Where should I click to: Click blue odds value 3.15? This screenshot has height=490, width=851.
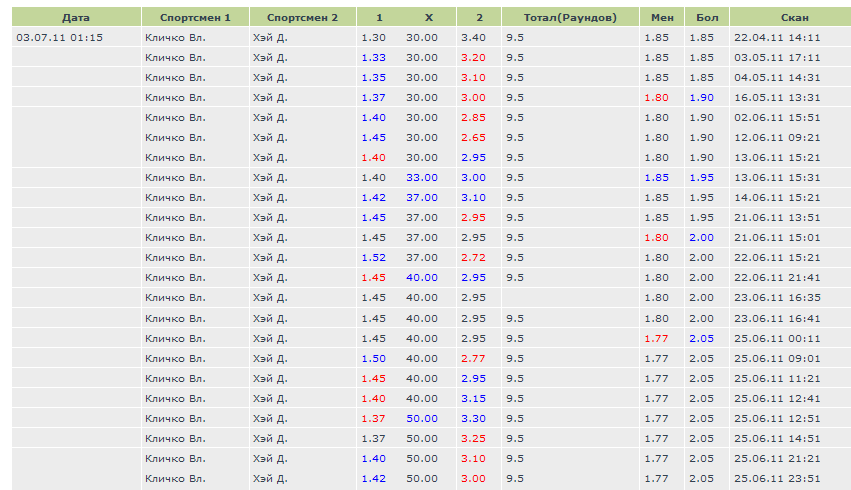point(473,399)
